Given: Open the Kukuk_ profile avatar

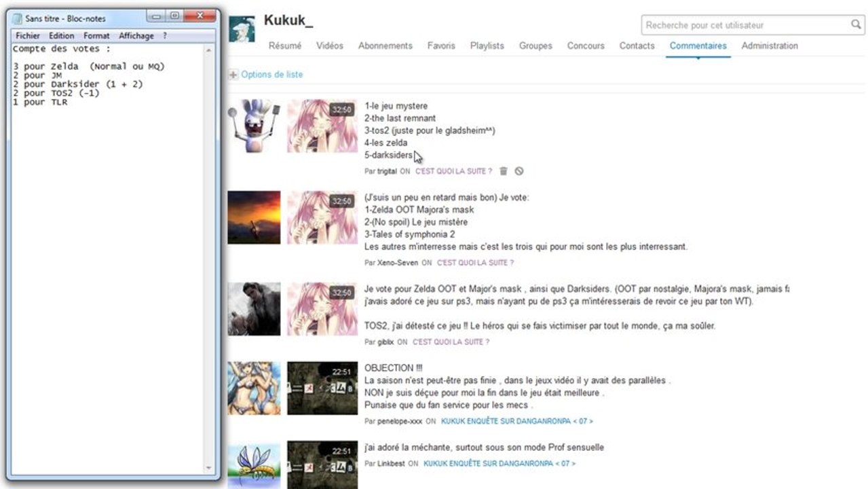Looking at the screenshot, I should pos(242,30).
